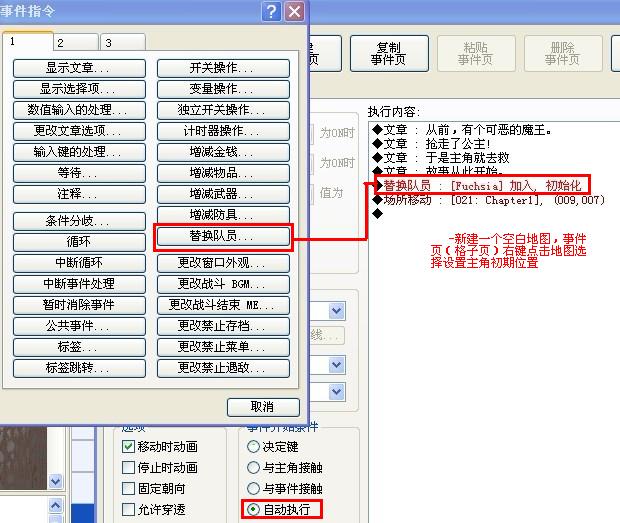Screen dimensions: 620x523
Task: Open the 公共事件 command
Action: pos(79,326)
